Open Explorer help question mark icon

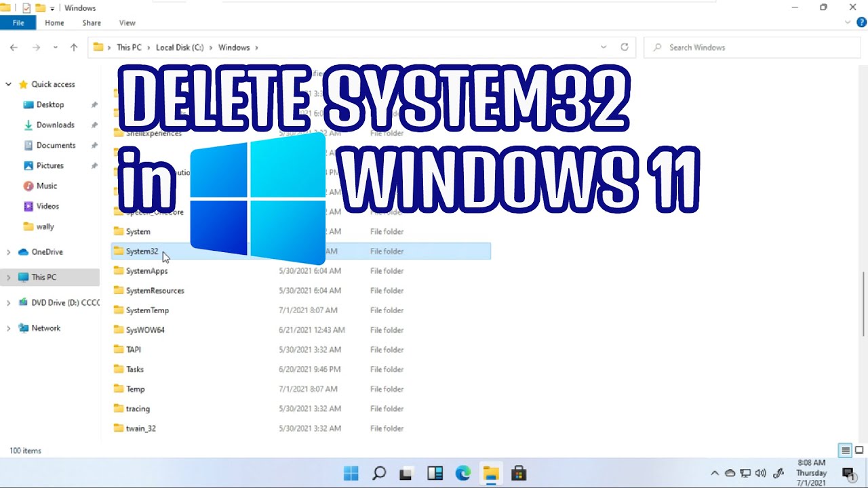(861, 22)
